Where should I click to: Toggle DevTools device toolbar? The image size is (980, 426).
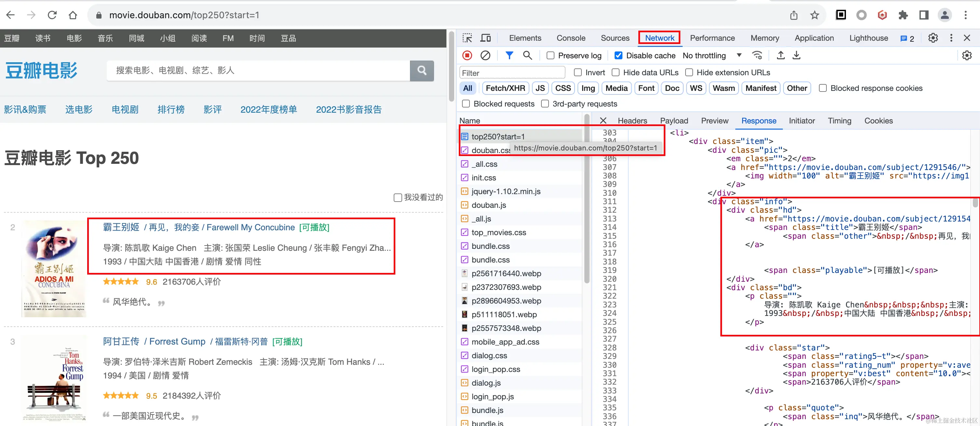point(485,38)
